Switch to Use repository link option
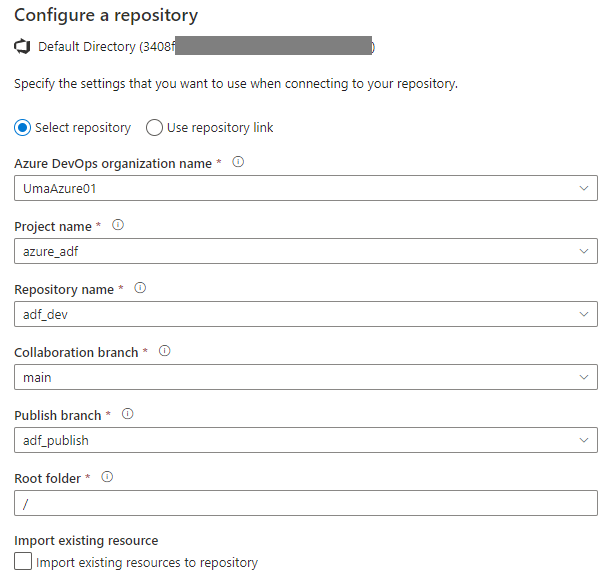Screen dimensions: 610x580 point(154,128)
